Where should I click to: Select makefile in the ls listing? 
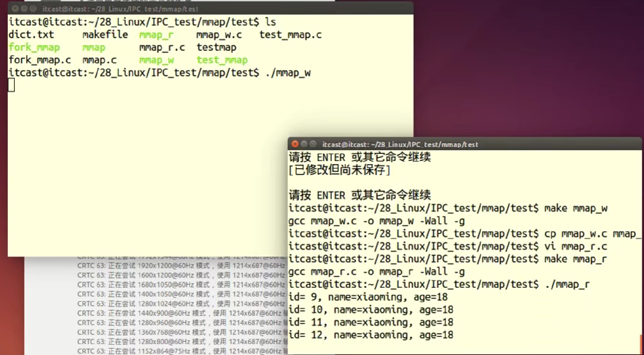[x=105, y=35]
